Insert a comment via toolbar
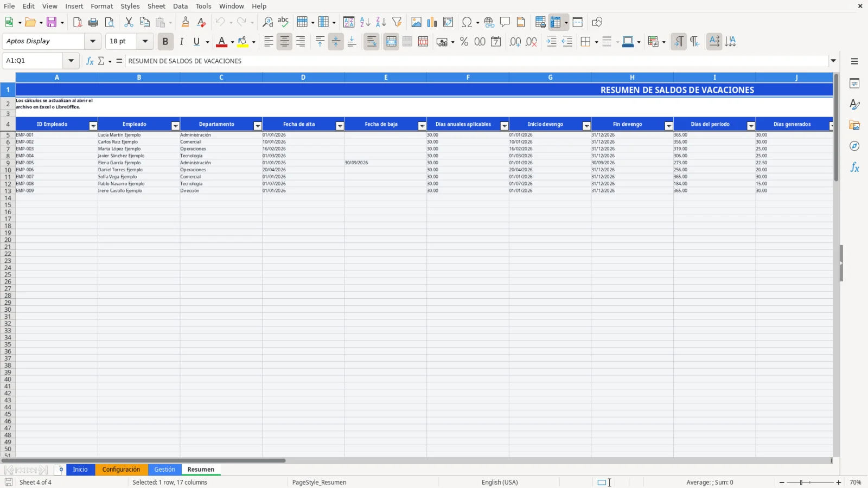The width and height of the screenshot is (868, 488). 505,22
